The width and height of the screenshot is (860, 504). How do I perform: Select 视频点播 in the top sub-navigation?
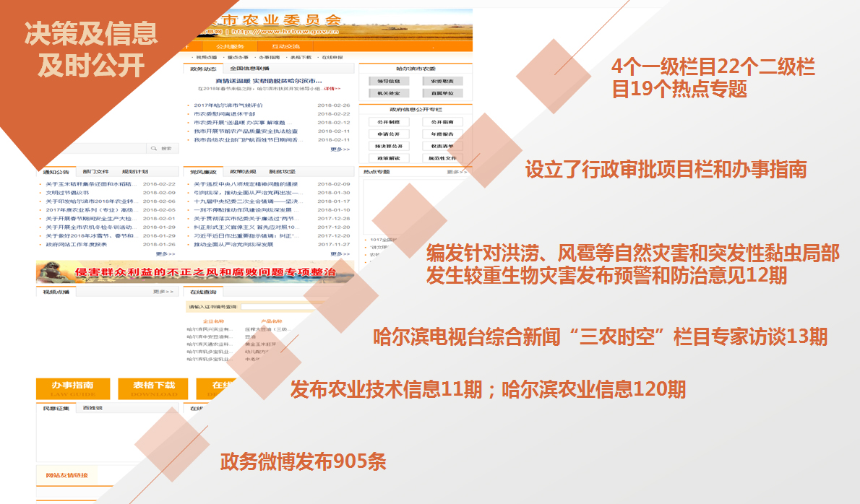(206, 58)
